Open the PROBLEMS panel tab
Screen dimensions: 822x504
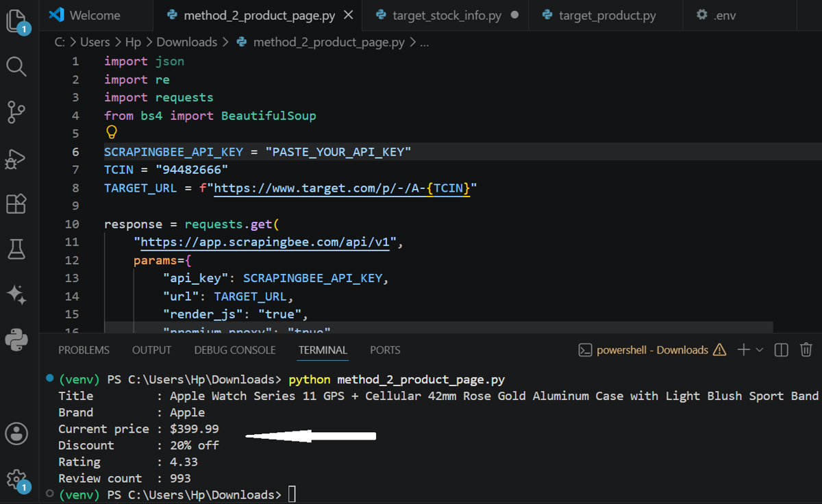click(x=84, y=350)
